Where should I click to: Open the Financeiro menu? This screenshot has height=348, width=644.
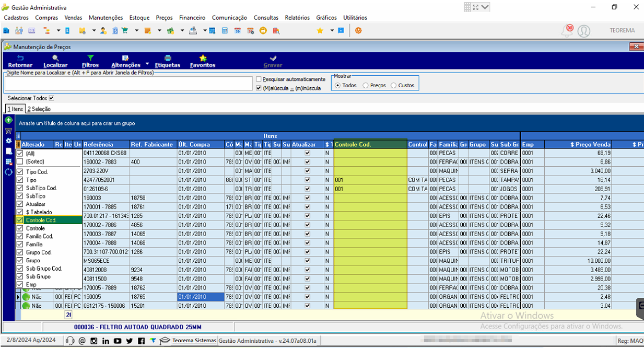192,17
